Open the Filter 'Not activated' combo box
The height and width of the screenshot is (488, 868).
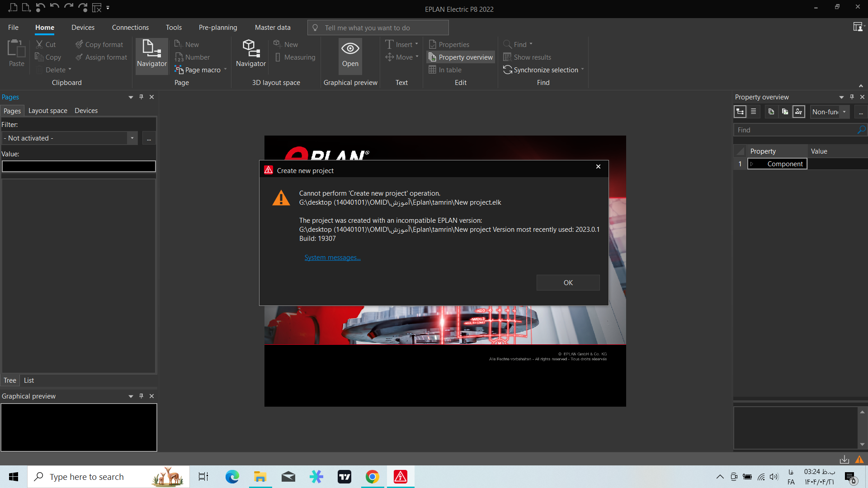(70, 138)
